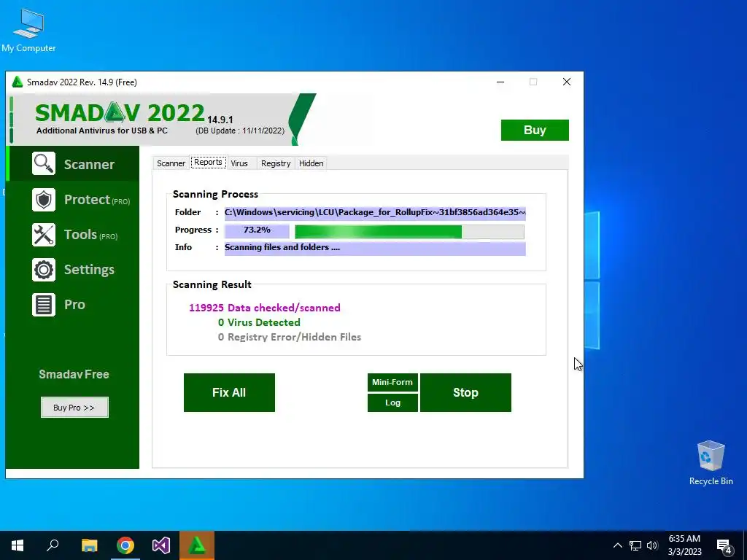Screen dimensions: 747x560
Task: Close the Smadav window
Action: point(566,82)
